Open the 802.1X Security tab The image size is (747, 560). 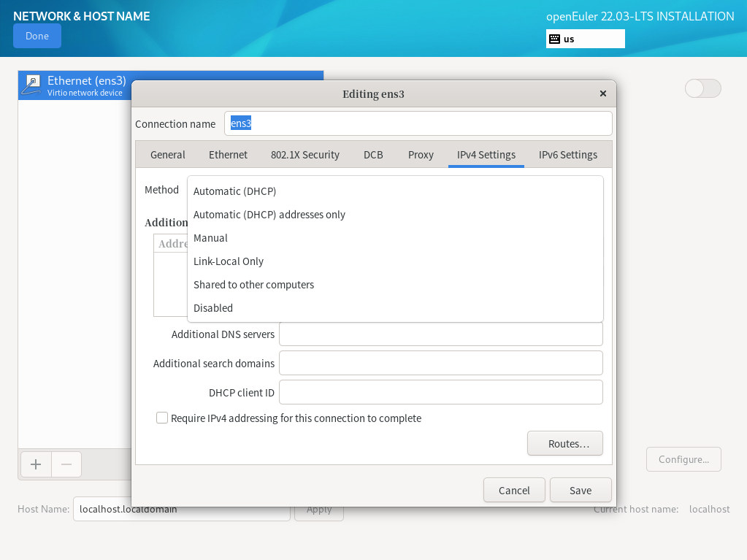pos(305,155)
